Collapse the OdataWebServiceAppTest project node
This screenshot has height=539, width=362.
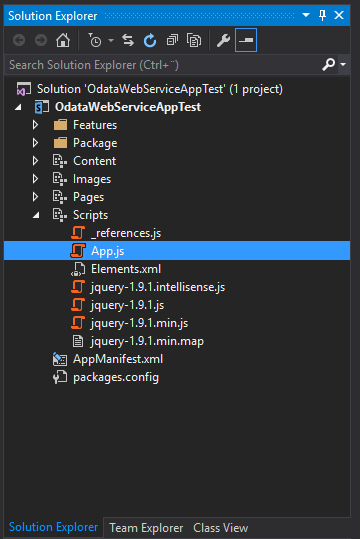coord(18,107)
